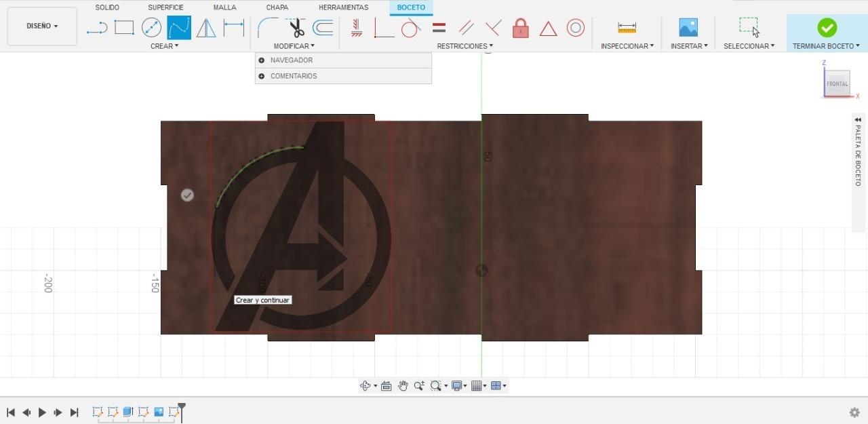This screenshot has width=868, height=424.
Task: Select the extrude feature in timeline
Action: pyautogui.click(x=128, y=412)
